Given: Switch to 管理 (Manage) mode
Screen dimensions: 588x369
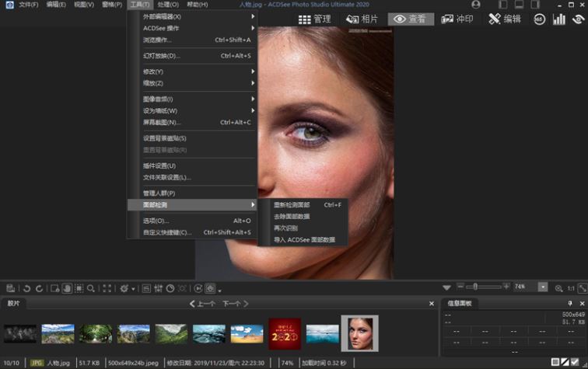Looking at the screenshot, I should pyautogui.click(x=315, y=19).
